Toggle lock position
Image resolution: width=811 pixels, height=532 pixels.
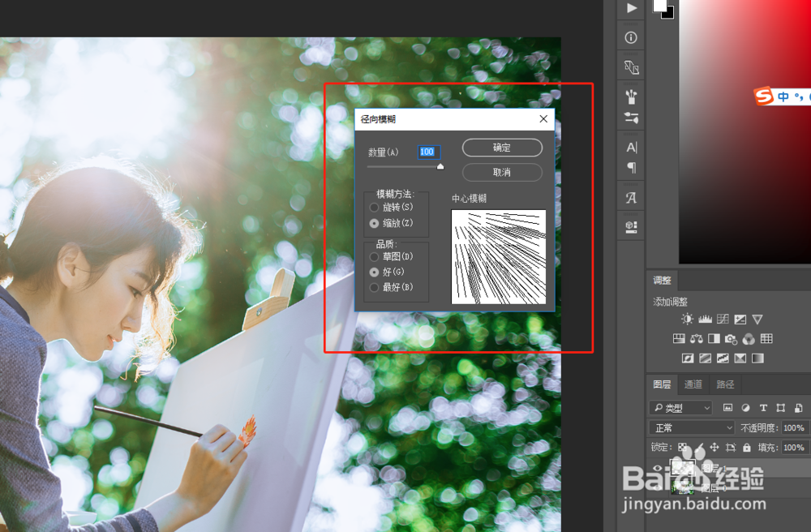click(x=714, y=447)
